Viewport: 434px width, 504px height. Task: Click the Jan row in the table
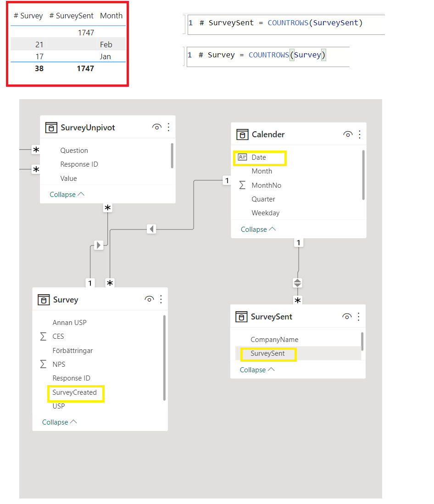[x=68, y=56]
